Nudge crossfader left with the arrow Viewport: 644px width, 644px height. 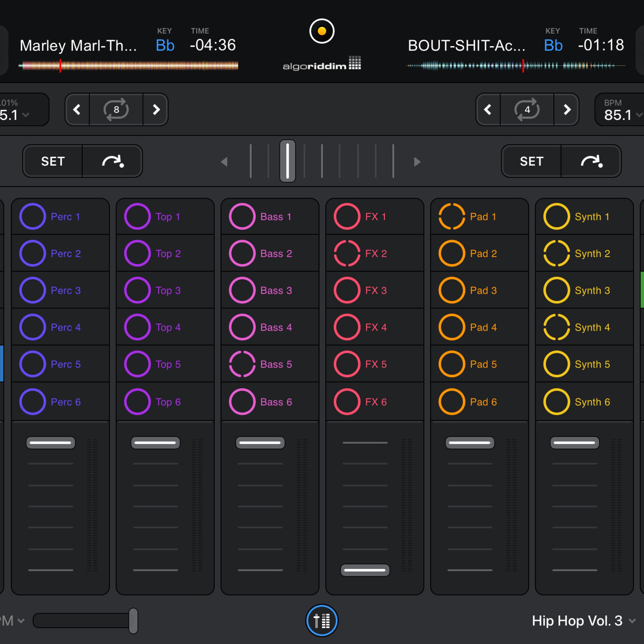[224, 162]
